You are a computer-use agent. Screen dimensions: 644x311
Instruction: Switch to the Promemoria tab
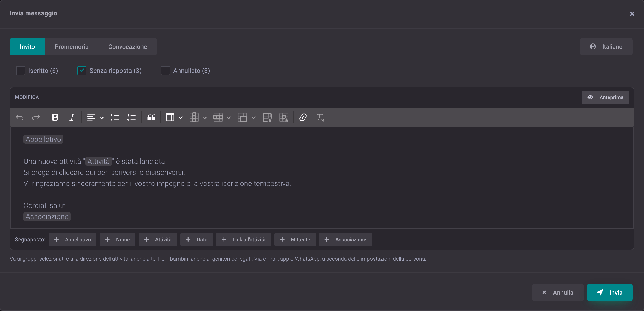(72, 47)
